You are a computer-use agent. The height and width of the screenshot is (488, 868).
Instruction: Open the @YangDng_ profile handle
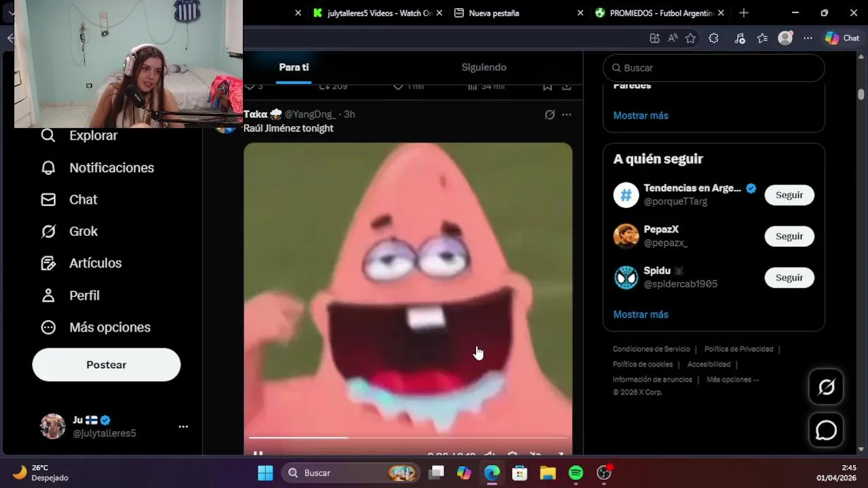(x=310, y=115)
